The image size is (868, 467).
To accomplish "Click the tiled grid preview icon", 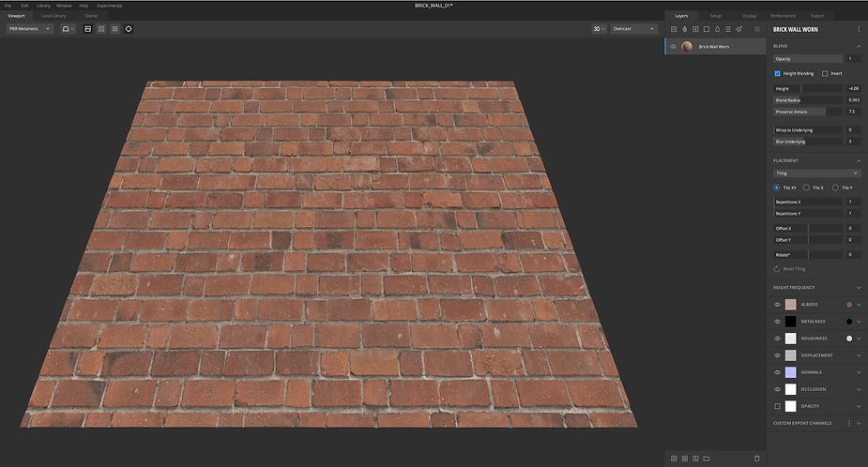I will pyautogui.click(x=114, y=29).
